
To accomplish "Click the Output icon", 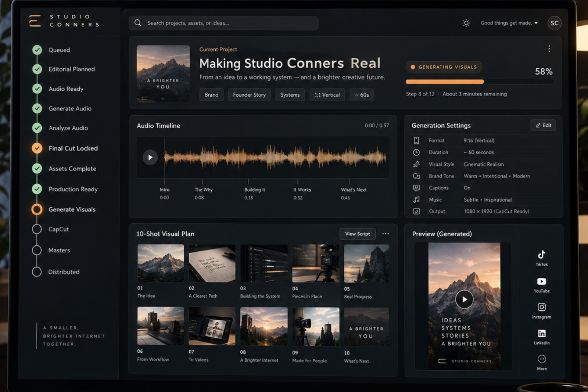I will (x=416, y=211).
